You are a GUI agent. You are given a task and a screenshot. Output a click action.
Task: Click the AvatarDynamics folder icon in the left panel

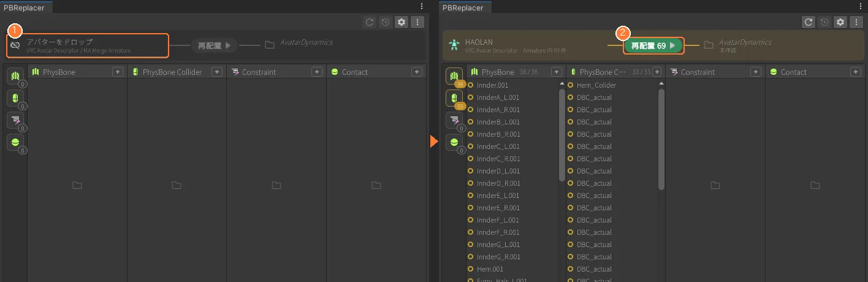pos(270,45)
